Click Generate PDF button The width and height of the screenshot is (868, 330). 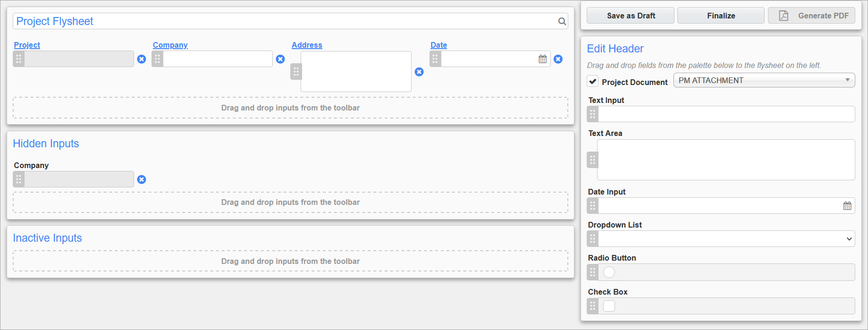pos(811,16)
